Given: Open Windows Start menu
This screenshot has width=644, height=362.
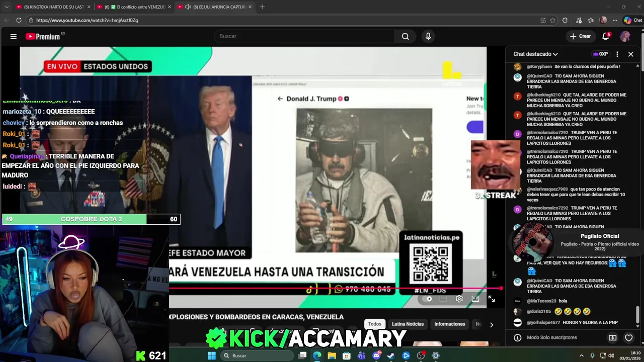Looking at the screenshot, I should 212,355.
